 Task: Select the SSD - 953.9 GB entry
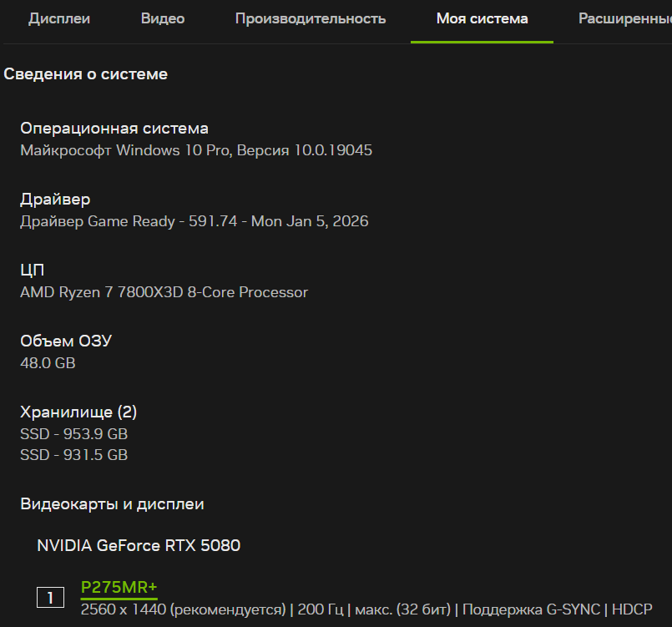73,434
